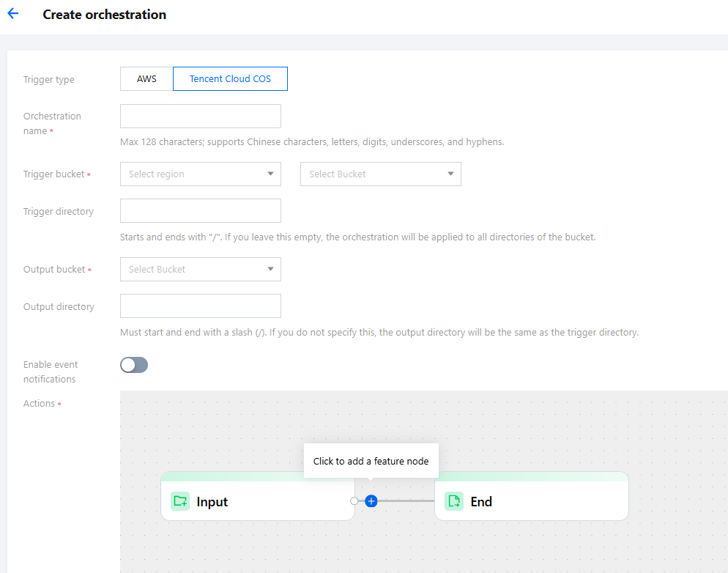Click the Select region dropdown arrow
This screenshot has height=573, width=728.
point(270,174)
